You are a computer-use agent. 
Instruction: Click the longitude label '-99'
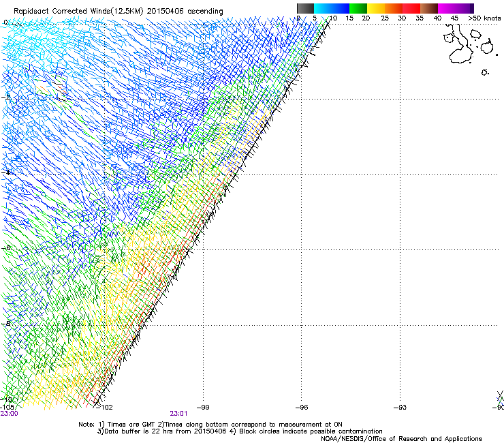point(203,408)
